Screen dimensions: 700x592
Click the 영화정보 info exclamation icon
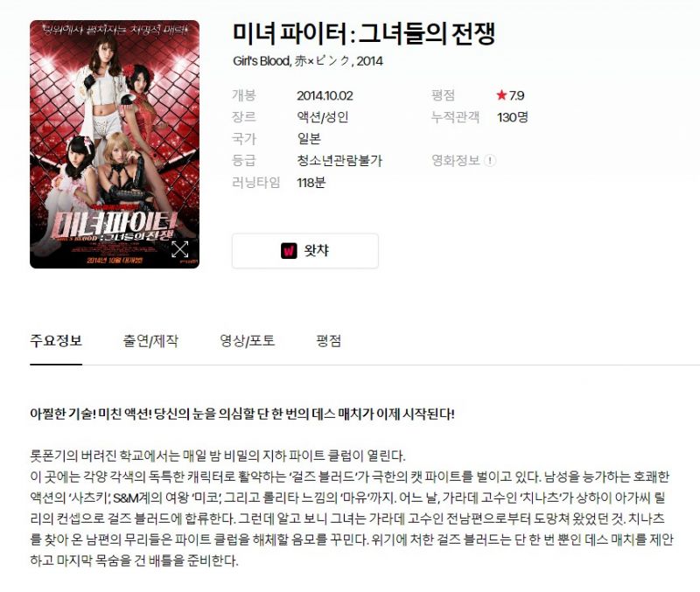(490, 160)
